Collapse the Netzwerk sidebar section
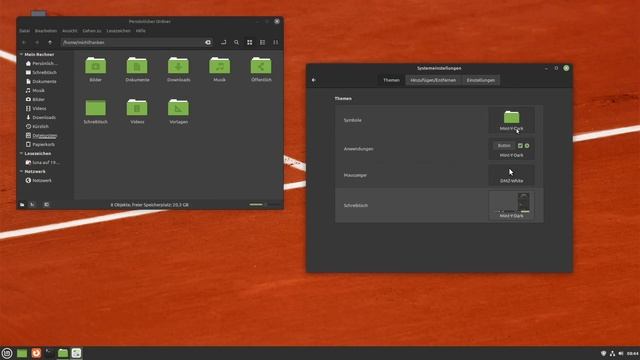The width and height of the screenshot is (640, 360). tap(21, 171)
